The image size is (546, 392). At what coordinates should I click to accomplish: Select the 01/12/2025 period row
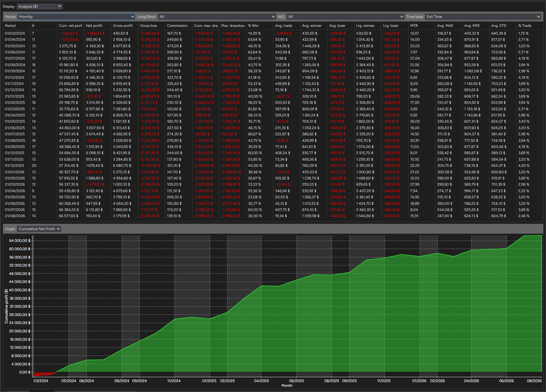pyautogui.click(x=273, y=166)
